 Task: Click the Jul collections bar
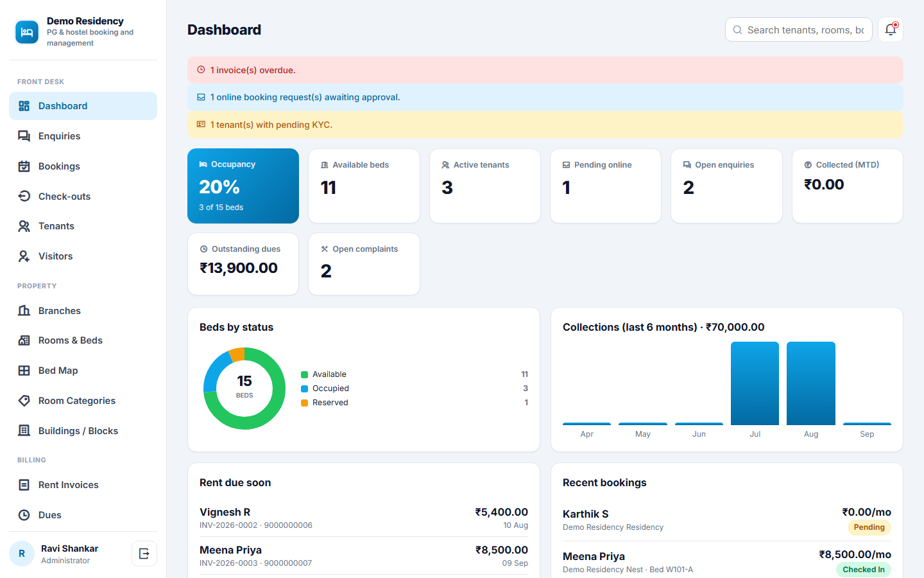[x=755, y=383]
